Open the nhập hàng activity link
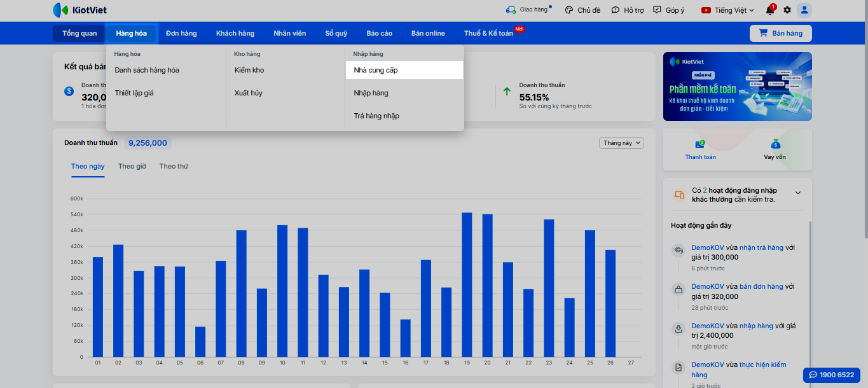868x388 pixels. click(x=756, y=326)
